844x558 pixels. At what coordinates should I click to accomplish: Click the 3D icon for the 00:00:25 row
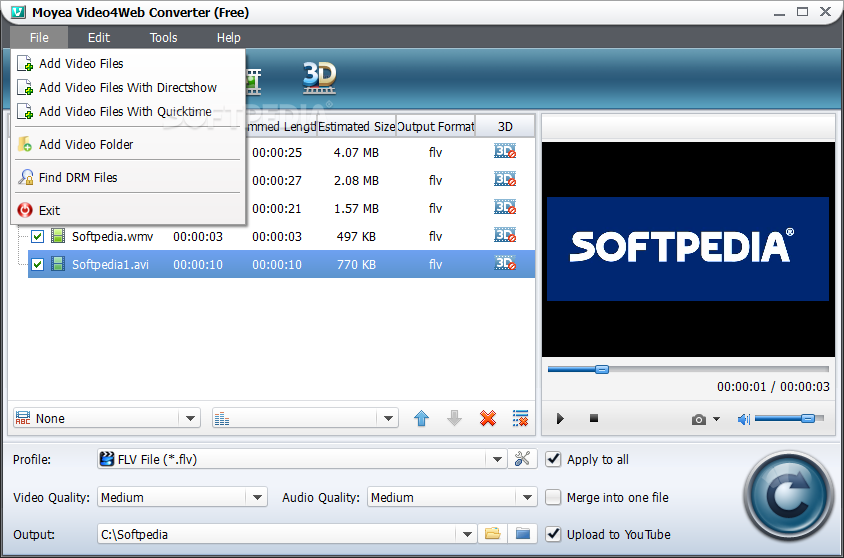click(505, 152)
